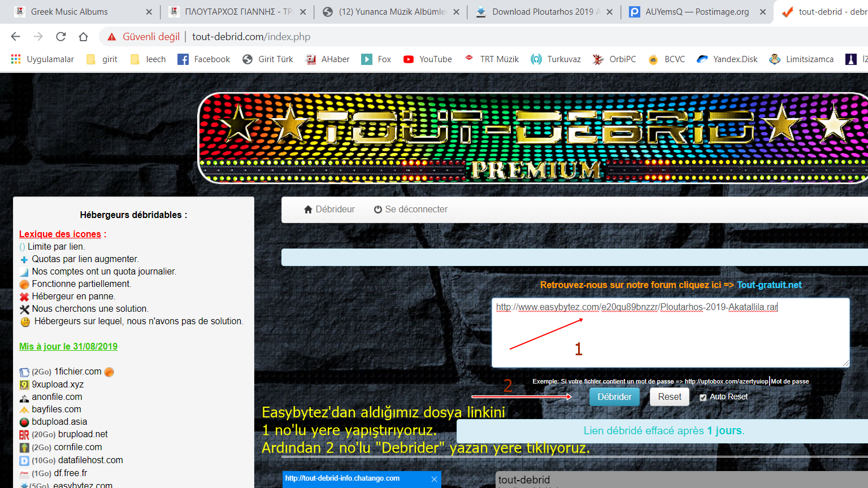868x488 pixels.
Task: Open the Uygulamalar apps bookmark
Action: [x=42, y=59]
